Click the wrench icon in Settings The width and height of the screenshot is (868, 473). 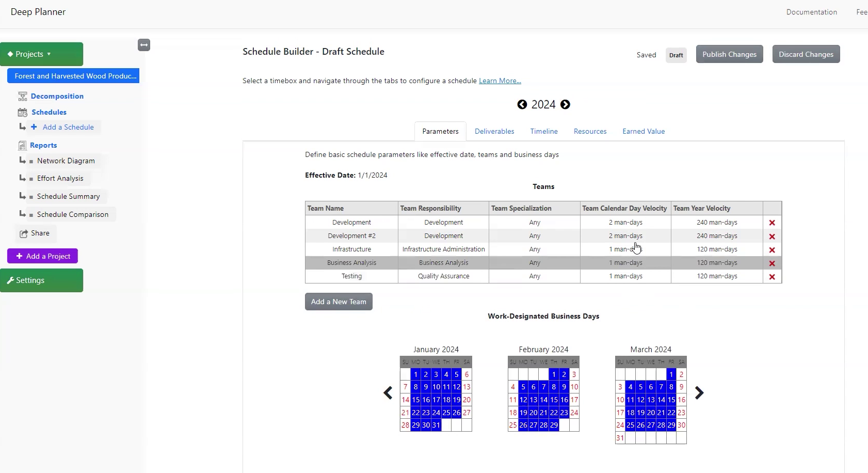pyautogui.click(x=10, y=280)
